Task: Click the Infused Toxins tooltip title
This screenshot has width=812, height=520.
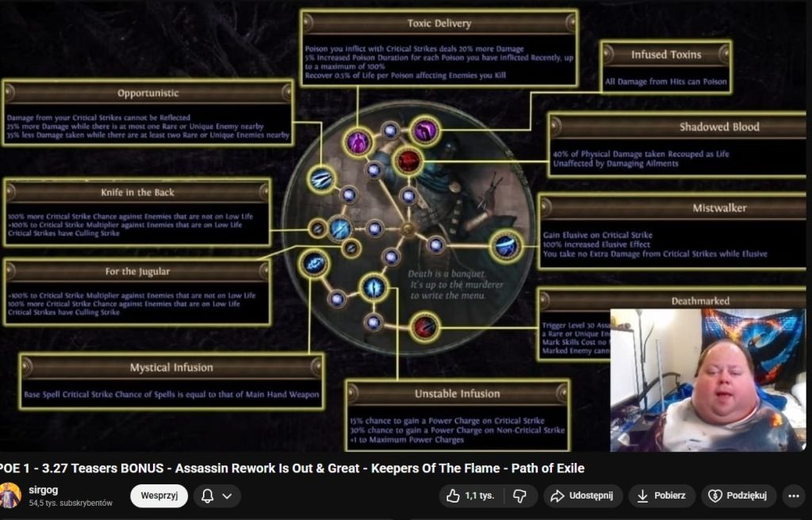Action: pos(666,55)
